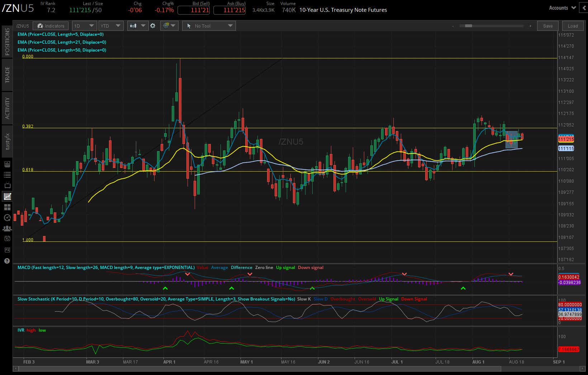Toggle the IVR low line visibility

pos(42,330)
